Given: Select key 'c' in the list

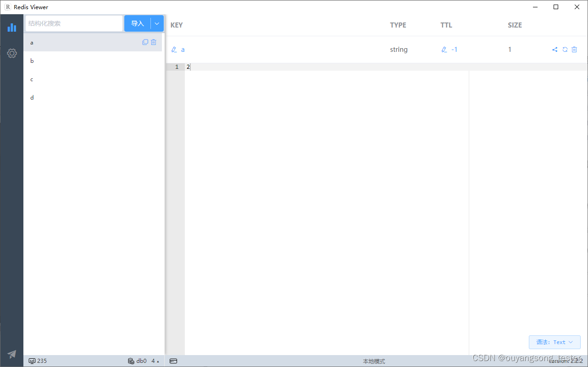Looking at the screenshot, I should click(x=93, y=79).
